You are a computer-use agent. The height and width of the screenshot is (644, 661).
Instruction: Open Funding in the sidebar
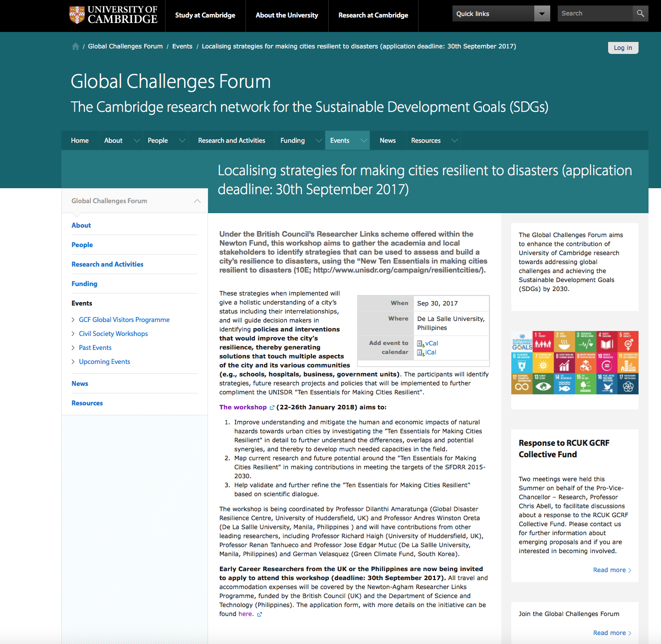click(x=84, y=284)
